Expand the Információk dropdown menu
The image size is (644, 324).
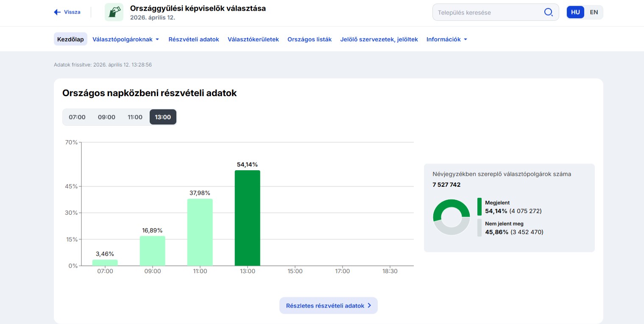446,39
